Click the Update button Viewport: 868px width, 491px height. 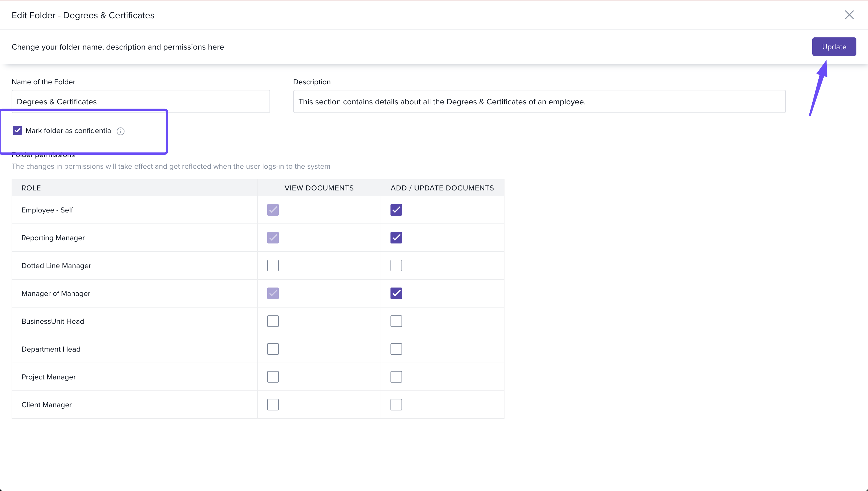coord(833,47)
